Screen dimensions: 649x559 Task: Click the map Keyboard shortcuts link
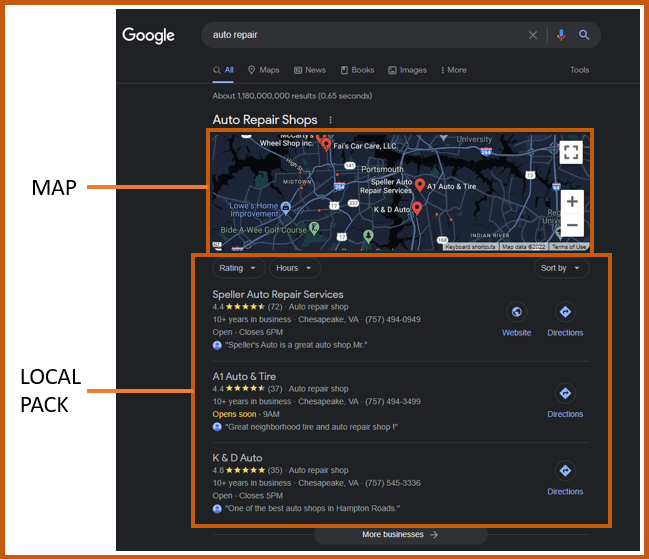[471, 247]
